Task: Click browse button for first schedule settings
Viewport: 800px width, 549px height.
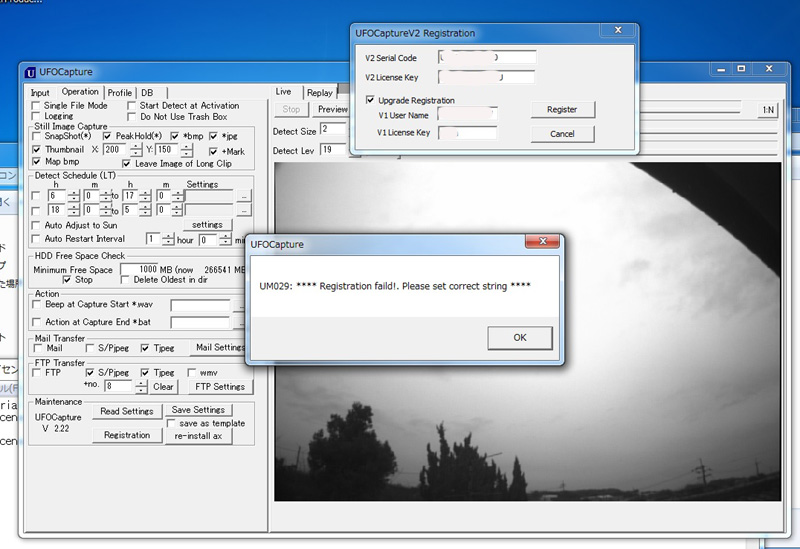Action: click(x=243, y=195)
